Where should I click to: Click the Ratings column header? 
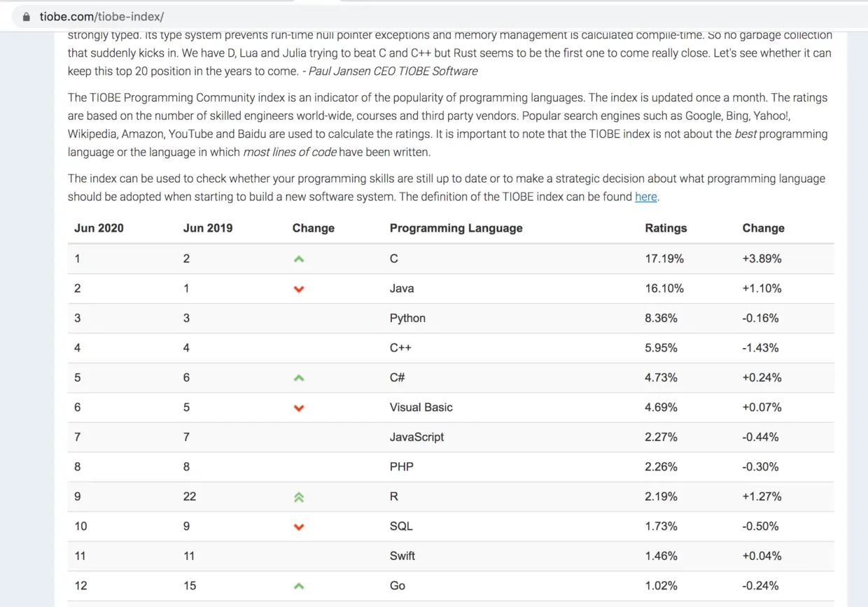(666, 228)
